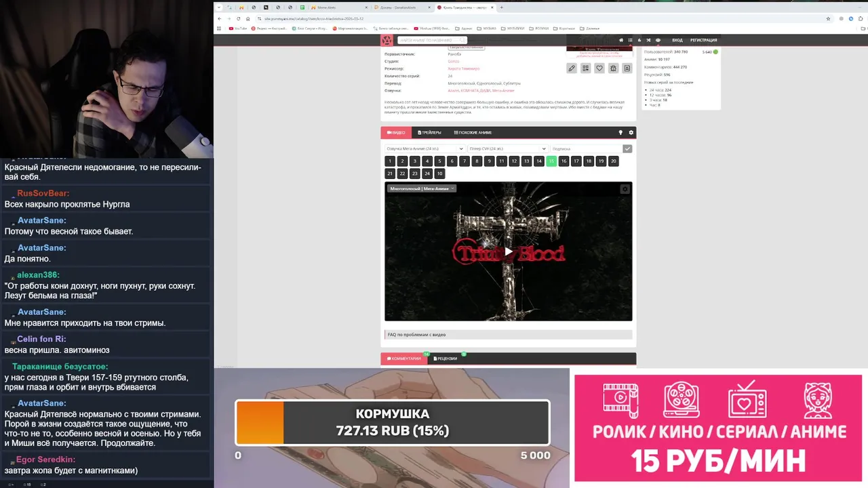Switch to the РЕЦЕНЗИИ tab
Viewport: 868px width, 488px height.
(x=446, y=359)
